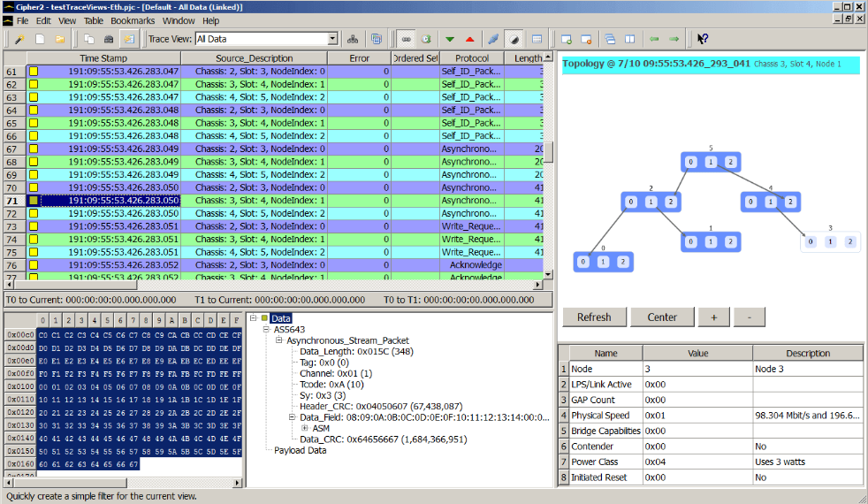Toggle yellow marker box on row 67
This screenshot has height=504, width=868.
point(34,149)
